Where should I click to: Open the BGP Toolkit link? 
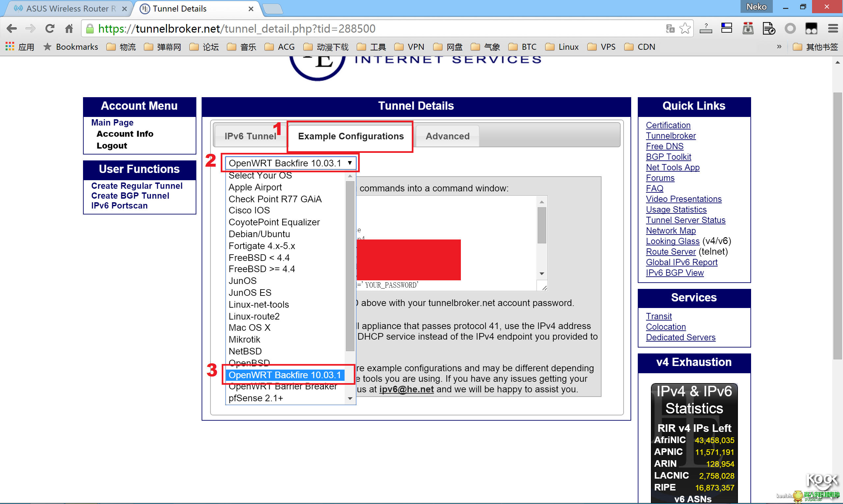[668, 157]
